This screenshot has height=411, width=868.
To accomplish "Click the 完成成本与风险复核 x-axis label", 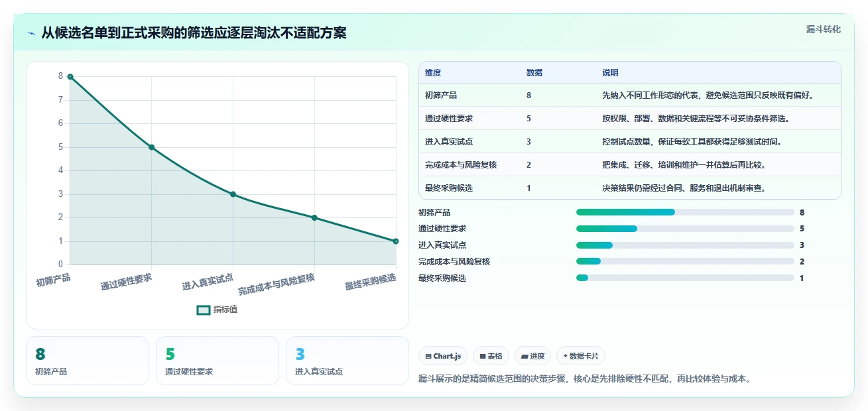I will (x=277, y=284).
